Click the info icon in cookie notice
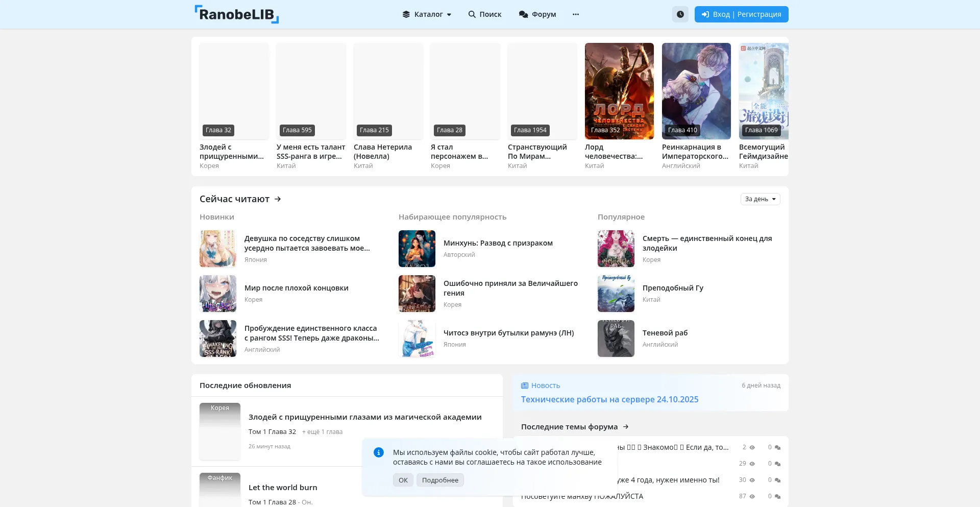 click(378, 452)
